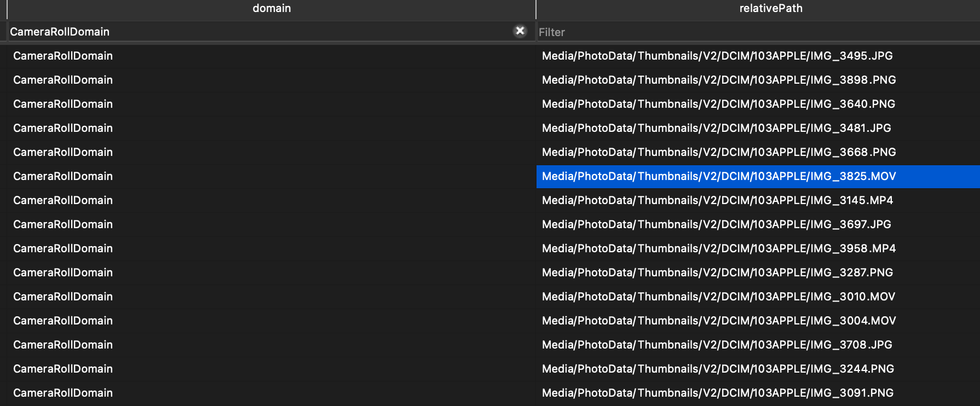980x406 pixels.
Task: Click the domain filter field containing CameraRollDomain
Action: [257, 32]
